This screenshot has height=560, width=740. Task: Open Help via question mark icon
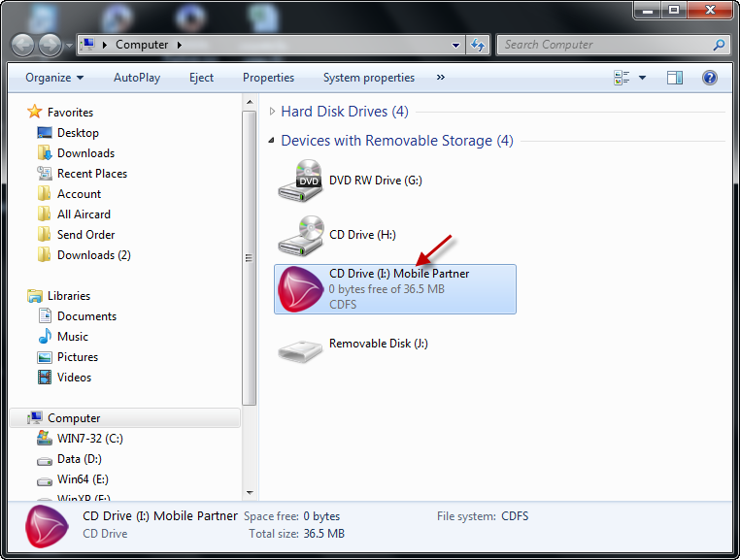[709, 78]
